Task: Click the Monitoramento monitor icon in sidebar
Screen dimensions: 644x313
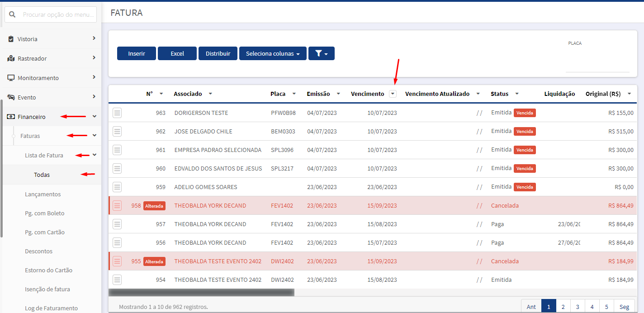Action: click(x=11, y=78)
